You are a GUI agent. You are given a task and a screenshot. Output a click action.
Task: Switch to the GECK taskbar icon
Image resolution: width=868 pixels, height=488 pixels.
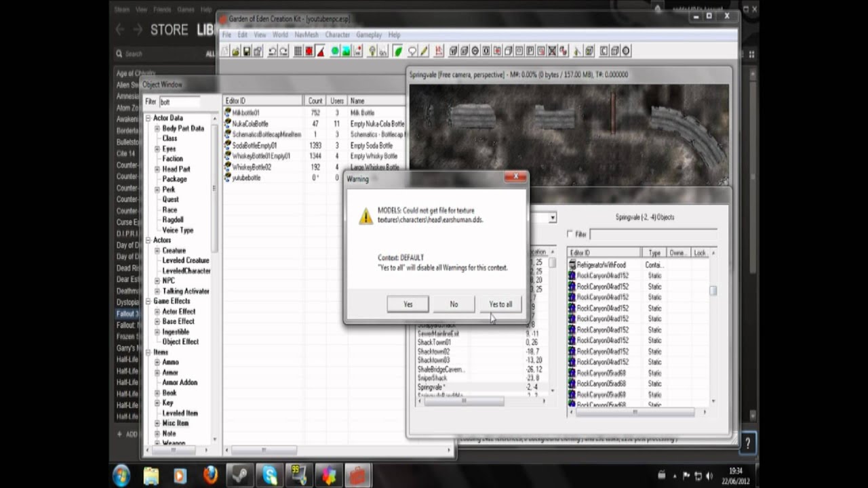[359, 475]
